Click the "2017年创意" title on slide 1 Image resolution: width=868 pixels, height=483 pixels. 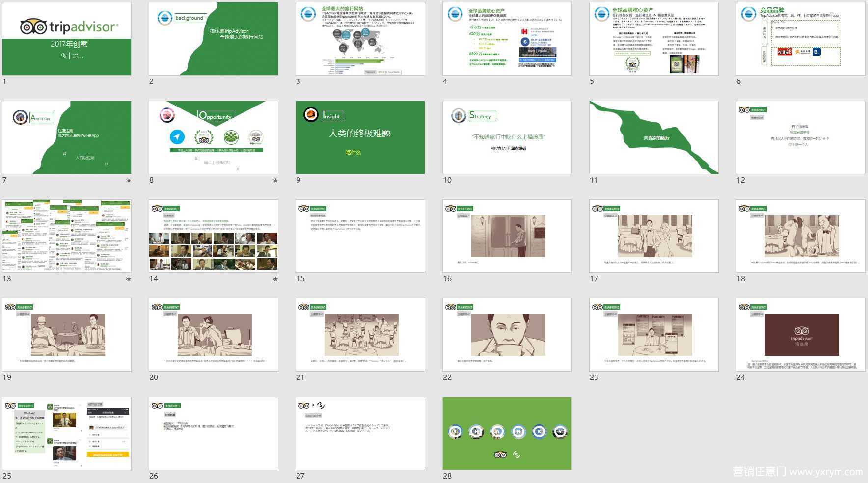69,44
